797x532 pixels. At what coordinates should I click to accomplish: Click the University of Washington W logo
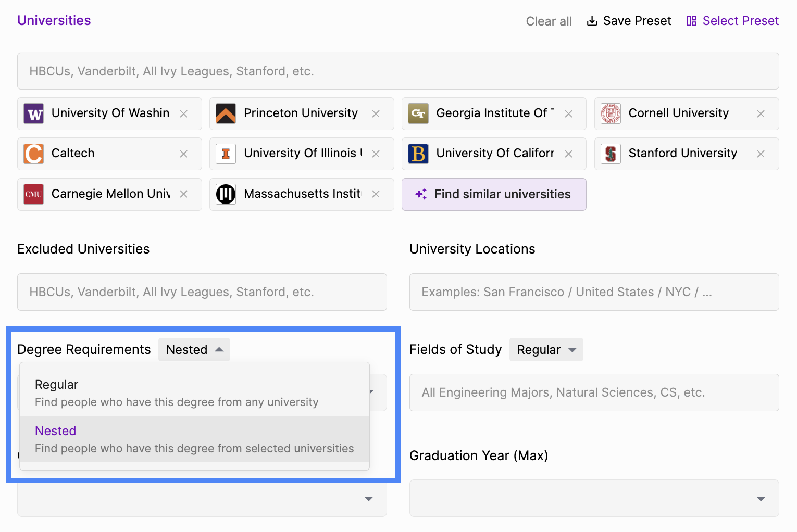click(x=34, y=113)
